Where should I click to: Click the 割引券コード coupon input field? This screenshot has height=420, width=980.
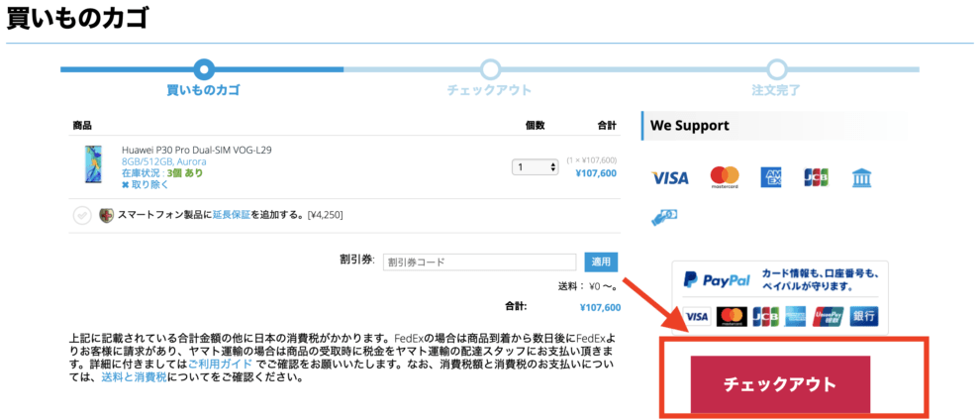tap(479, 262)
